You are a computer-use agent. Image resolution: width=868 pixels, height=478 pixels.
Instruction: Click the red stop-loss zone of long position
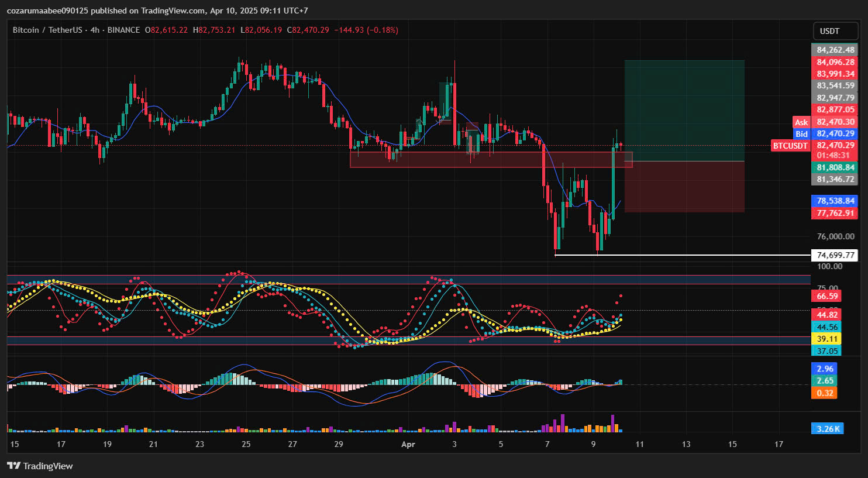pyautogui.click(x=684, y=186)
